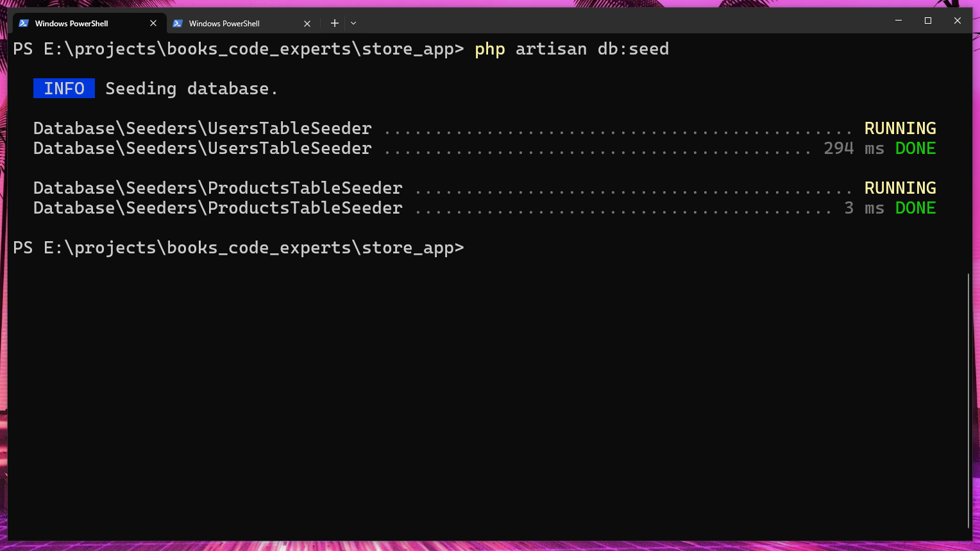This screenshot has width=980, height=551.
Task: Click the RUNNING status on the UsersTableSeeder line
Action: (x=900, y=128)
